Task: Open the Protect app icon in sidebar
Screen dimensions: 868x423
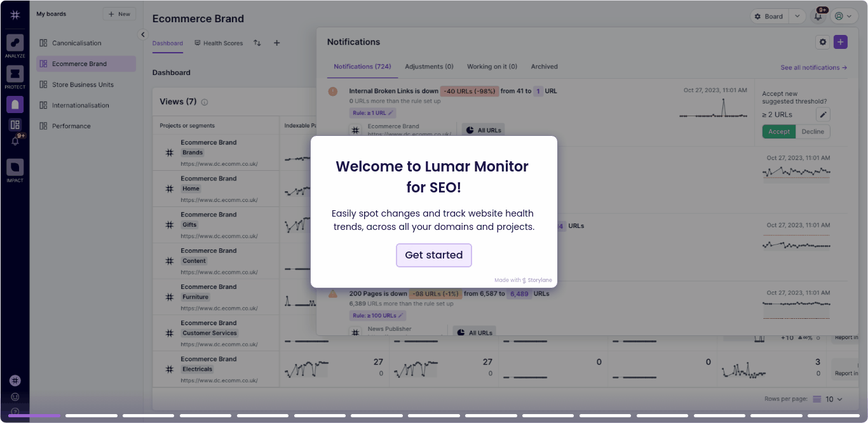Action: (15, 74)
